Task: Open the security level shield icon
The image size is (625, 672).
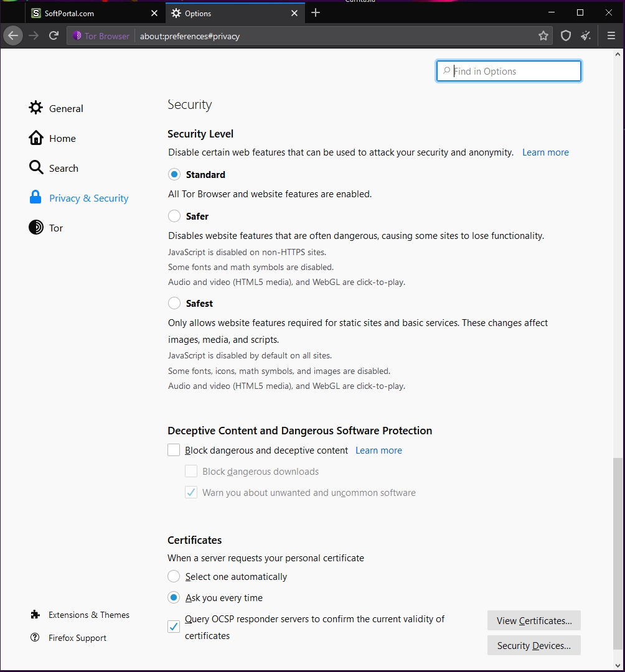Action: coord(566,36)
